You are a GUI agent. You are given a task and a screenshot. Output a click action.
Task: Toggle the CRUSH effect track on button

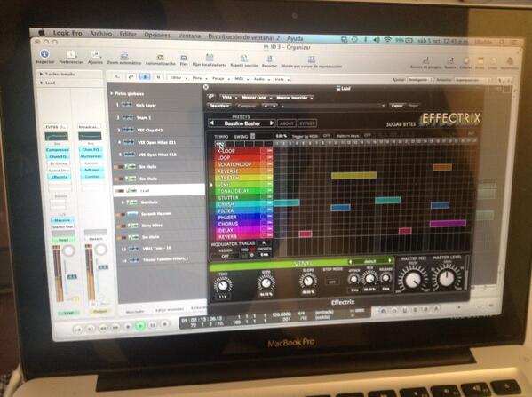pyautogui.click(x=270, y=203)
